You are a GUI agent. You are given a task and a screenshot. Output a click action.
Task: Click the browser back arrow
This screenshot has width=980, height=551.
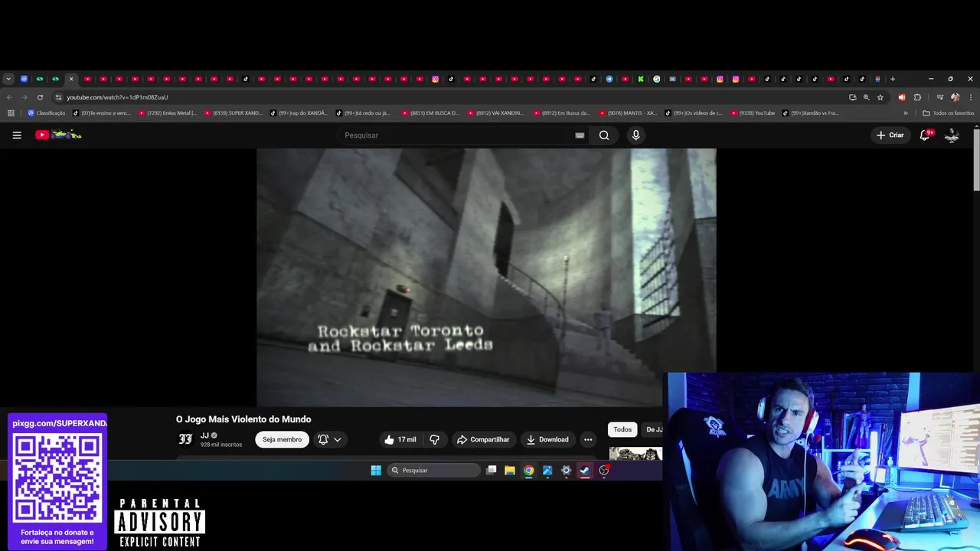9,97
